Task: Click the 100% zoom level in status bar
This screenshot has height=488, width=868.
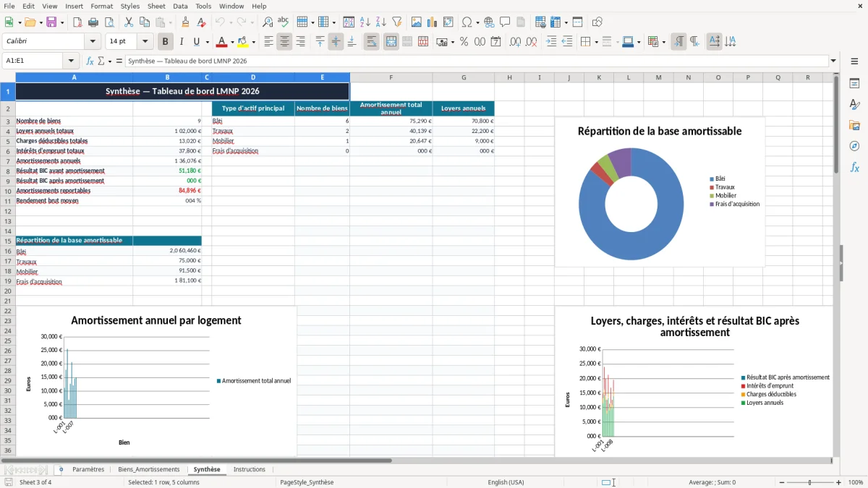Action: coord(856,482)
